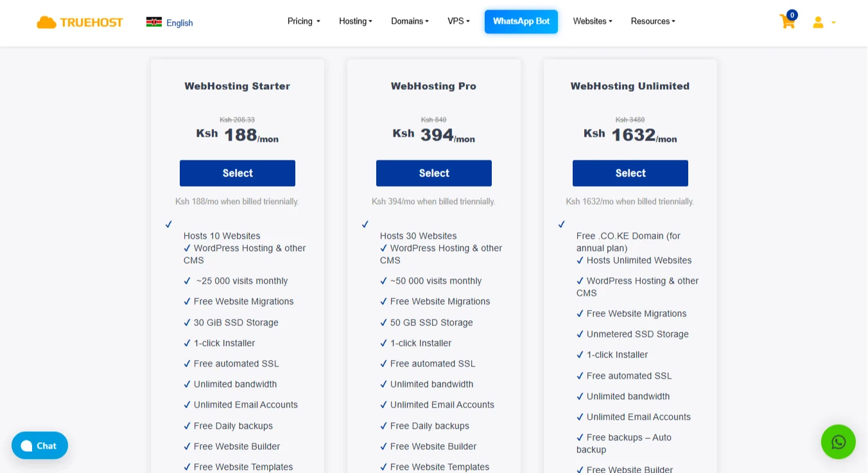
Task: Expand the Pricing dropdown menu
Action: (304, 21)
